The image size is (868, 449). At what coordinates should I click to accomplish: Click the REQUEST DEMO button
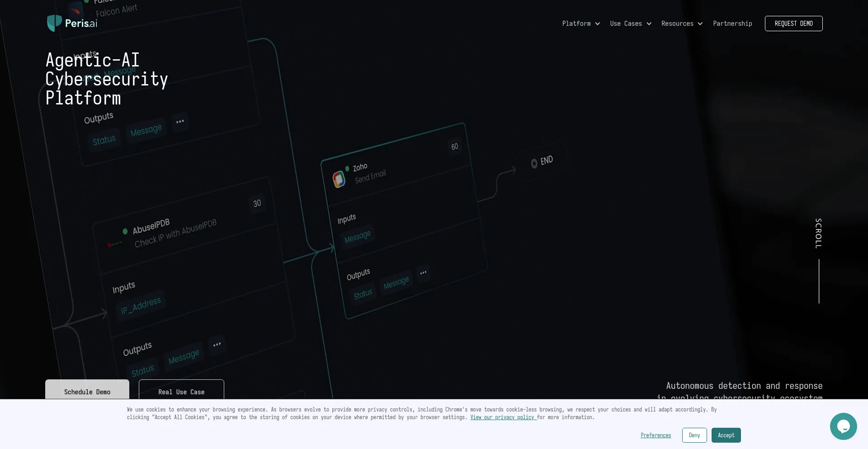793,24
